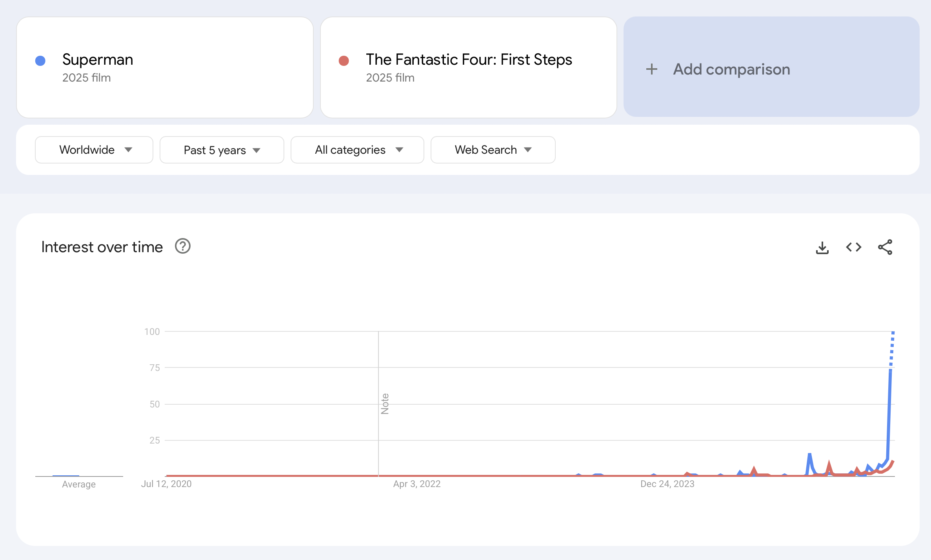Open the Past 5 years time range dropdown
Screen dimensions: 931x560
(x=222, y=150)
